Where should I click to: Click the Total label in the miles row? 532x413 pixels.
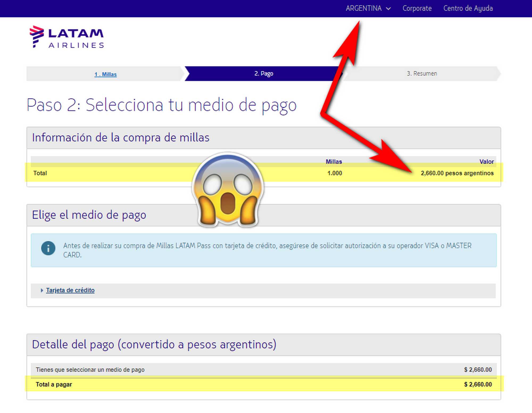(40, 173)
